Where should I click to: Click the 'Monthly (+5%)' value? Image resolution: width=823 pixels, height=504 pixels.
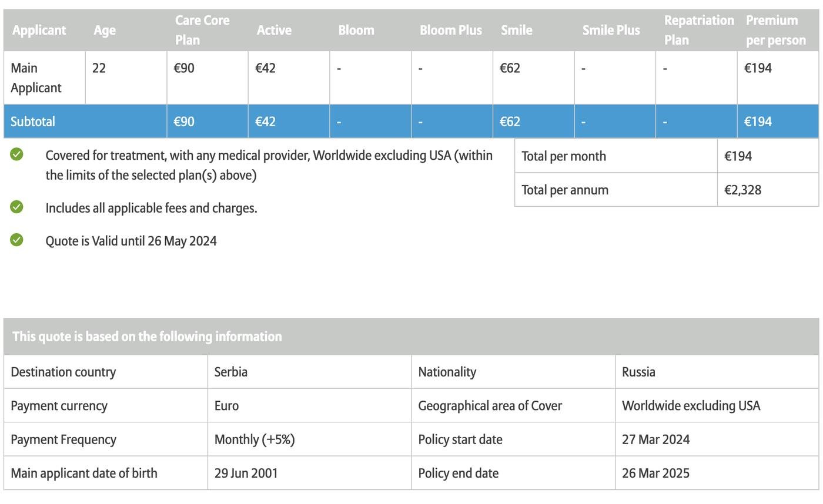(255, 439)
